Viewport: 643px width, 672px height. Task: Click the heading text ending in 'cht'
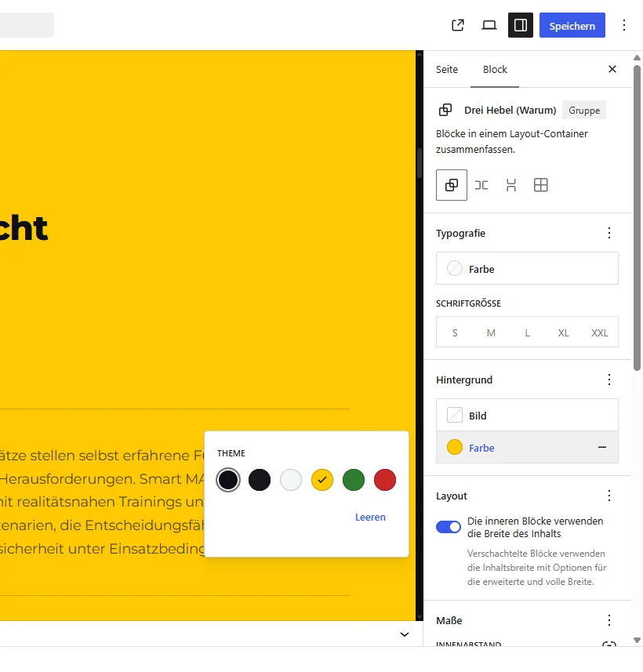[x=24, y=228]
